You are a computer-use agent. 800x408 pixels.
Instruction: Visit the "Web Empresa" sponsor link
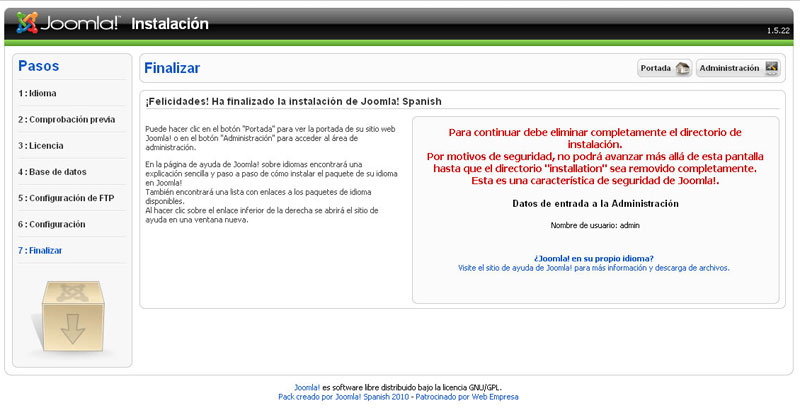click(495, 397)
